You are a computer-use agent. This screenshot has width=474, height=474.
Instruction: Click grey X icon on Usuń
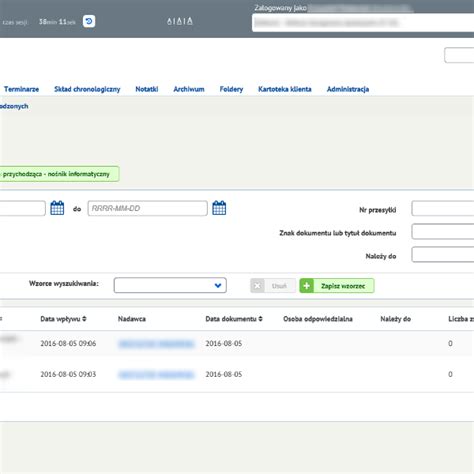pos(257,286)
